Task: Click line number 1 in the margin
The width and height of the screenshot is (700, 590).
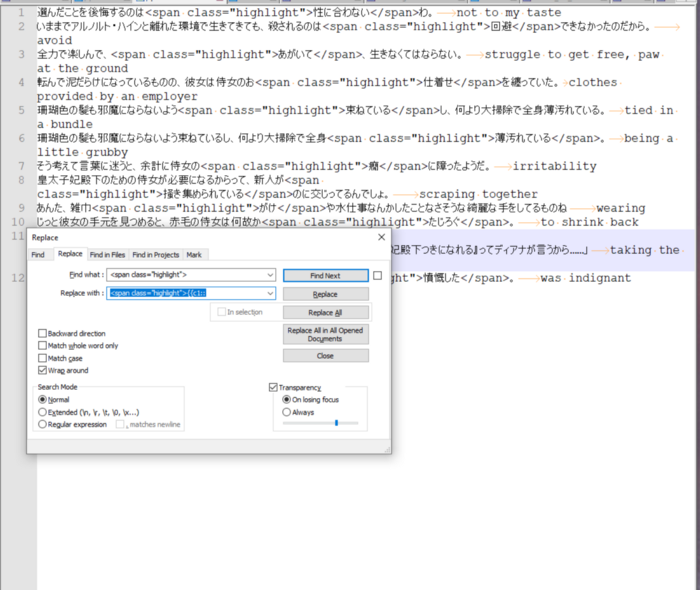Action: (x=21, y=12)
